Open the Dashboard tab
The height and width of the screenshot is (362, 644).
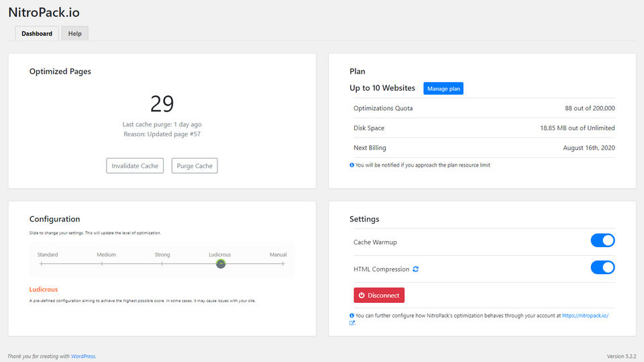point(37,34)
